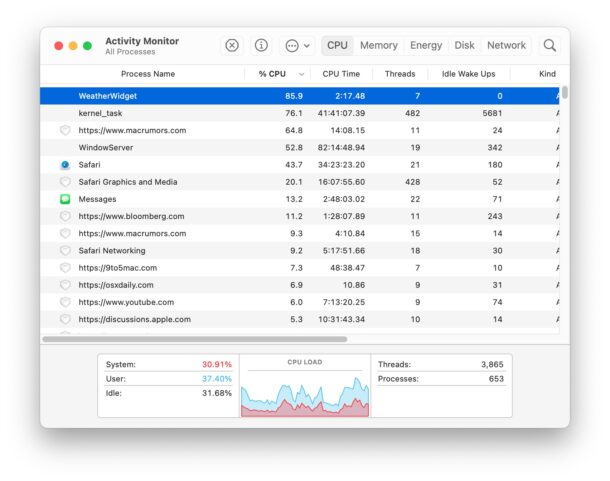This screenshot has height=481, width=610.
Task: Open the search magnifier icon
Action: coord(549,45)
